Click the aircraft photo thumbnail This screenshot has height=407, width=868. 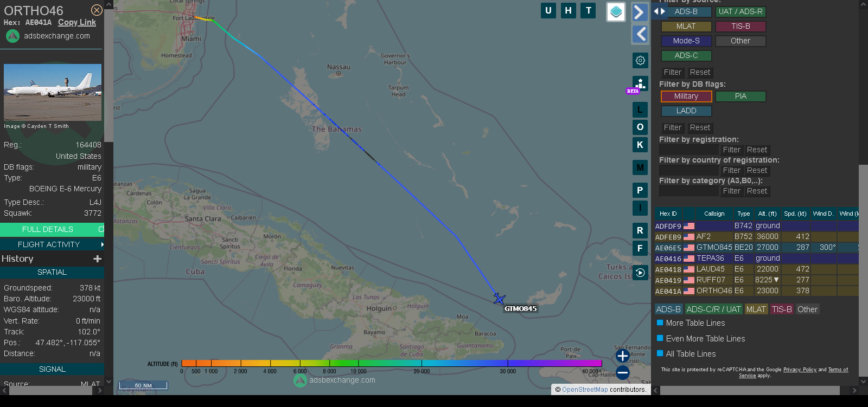53,92
